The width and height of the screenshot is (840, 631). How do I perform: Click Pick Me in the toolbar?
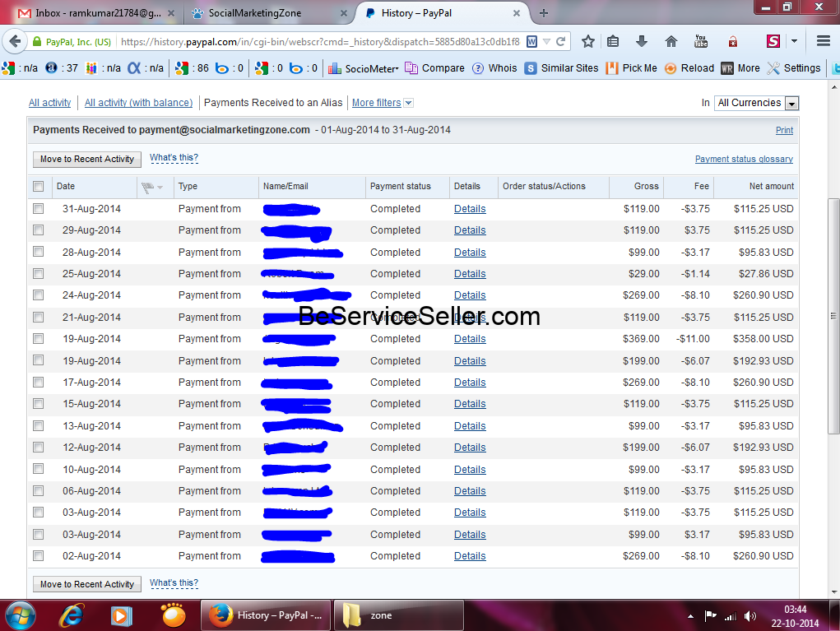[x=632, y=68]
